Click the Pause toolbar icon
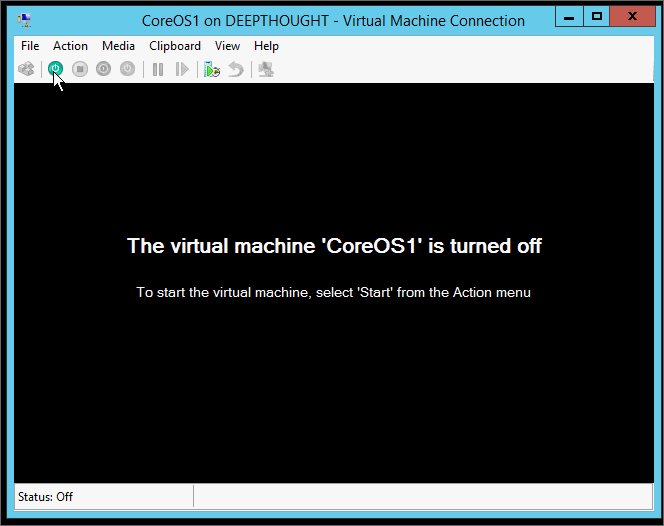The width and height of the screenshot is (664, 526). click(x=158, y=69)
